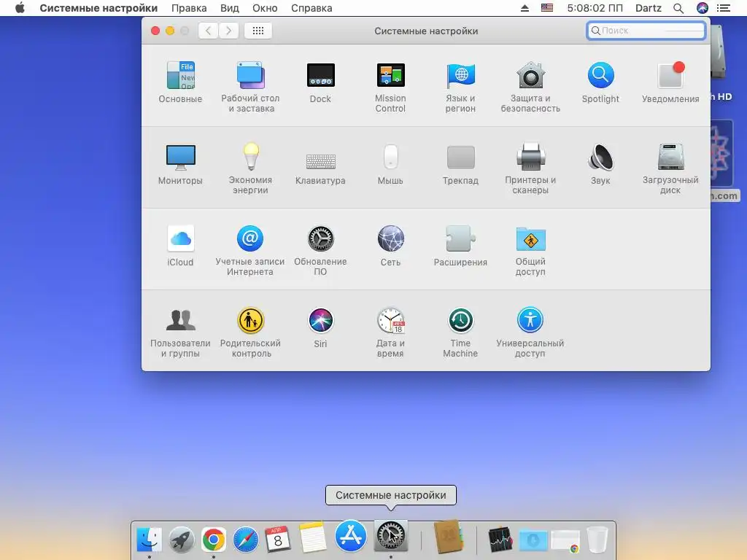Open the brown Contacts book in Dock
This screenshot has width=747, height=560.
pyautogui.click(x=449, y=536)
